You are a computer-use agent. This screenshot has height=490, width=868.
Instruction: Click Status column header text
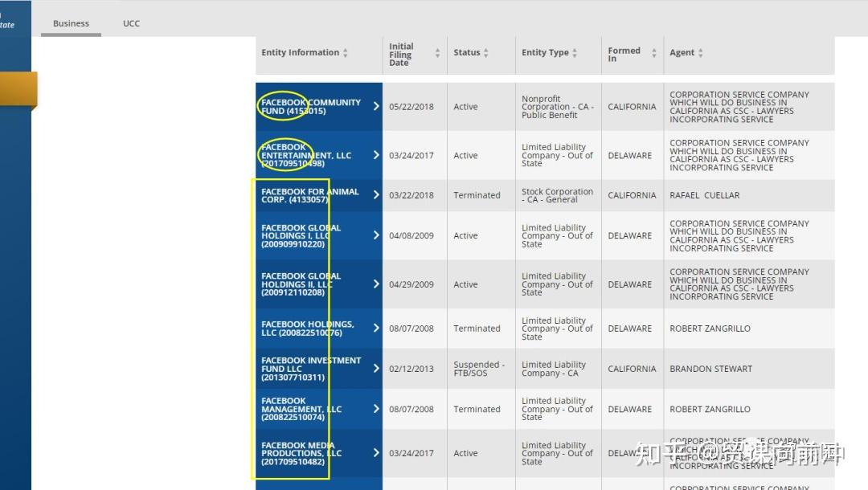pyautogui.click(x=467, y=52)
